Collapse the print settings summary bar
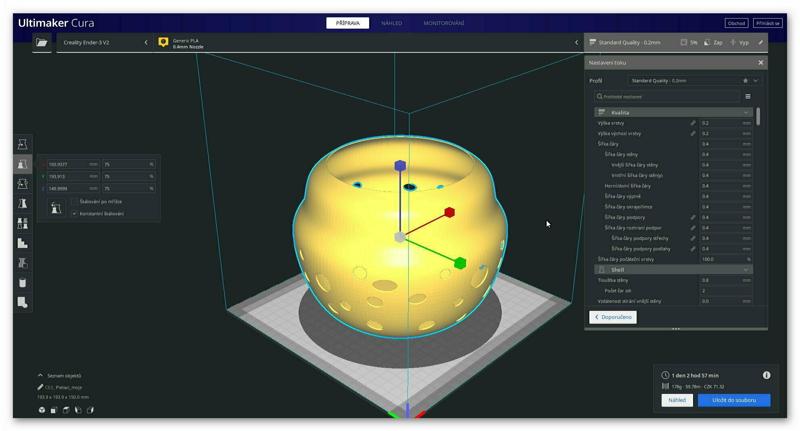The height and width of the screenshot is (431, 800). click(676, 42)
